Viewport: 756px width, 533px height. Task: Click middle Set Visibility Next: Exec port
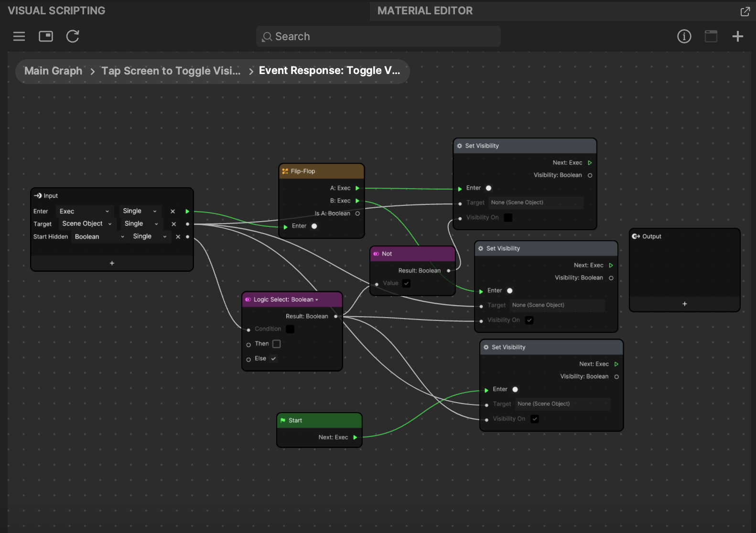(611, 266)
